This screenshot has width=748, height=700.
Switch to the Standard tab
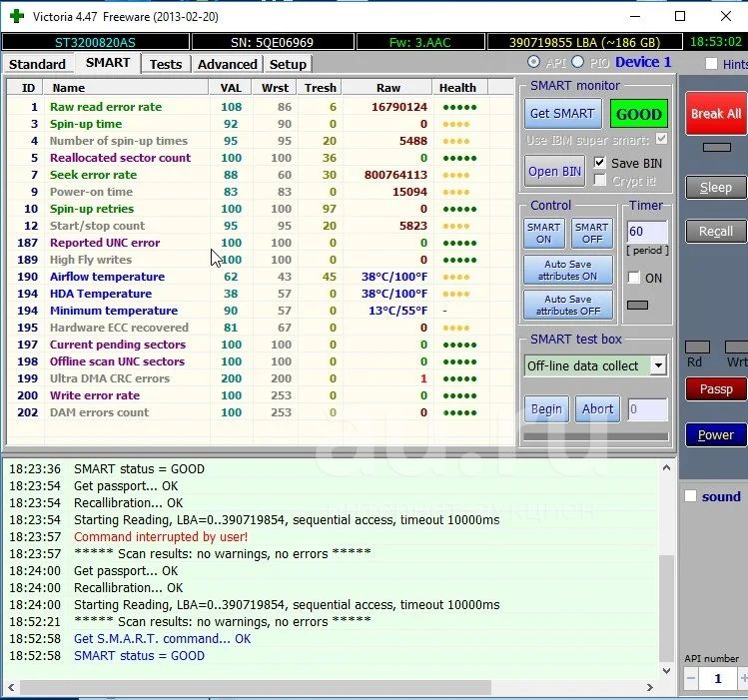pos(37,64)
